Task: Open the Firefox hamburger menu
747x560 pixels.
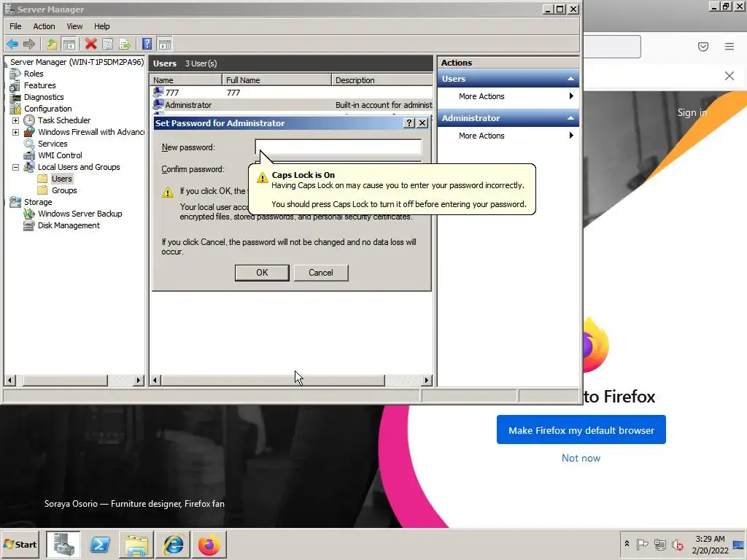Action: [729, 46]
